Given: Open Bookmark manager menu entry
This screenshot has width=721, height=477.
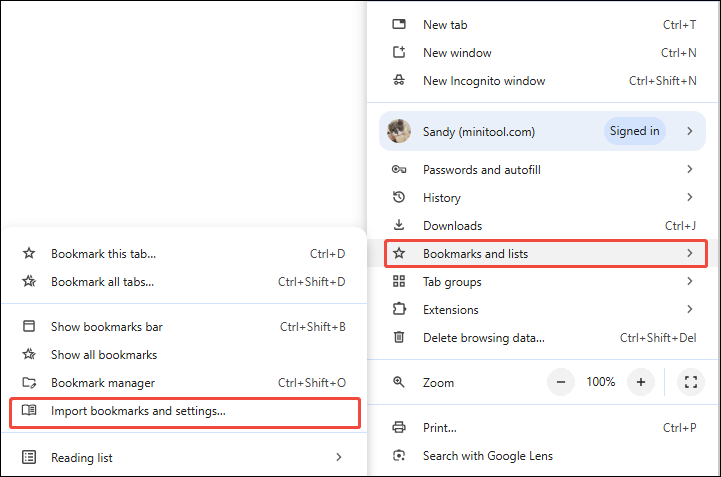Looking at the screenshot, I should [103, 383].
